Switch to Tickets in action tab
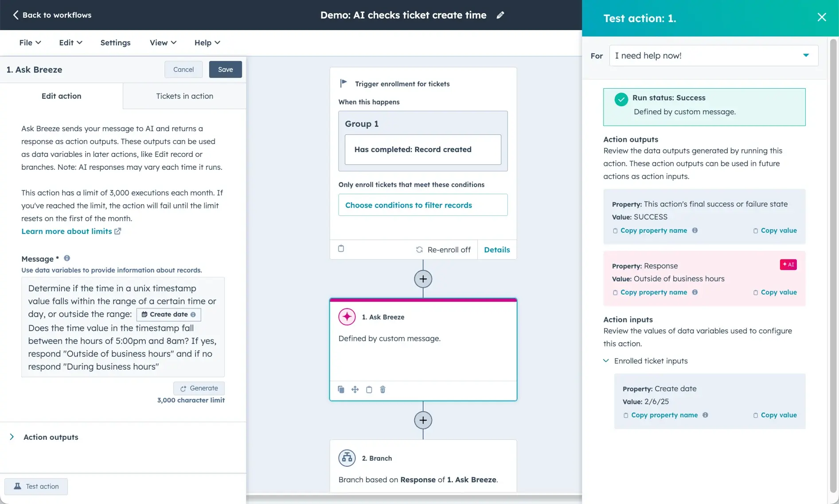The image size is (839, 504). (184, 96)
